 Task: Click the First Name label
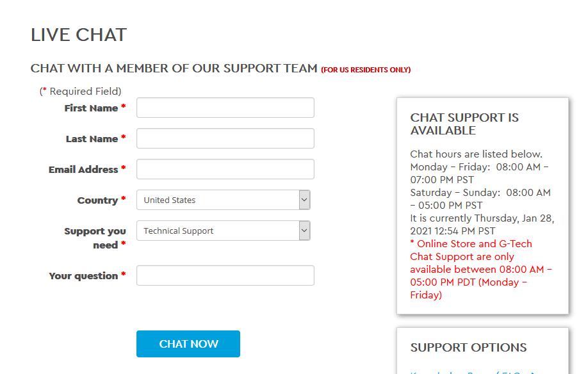pos(91,108)
